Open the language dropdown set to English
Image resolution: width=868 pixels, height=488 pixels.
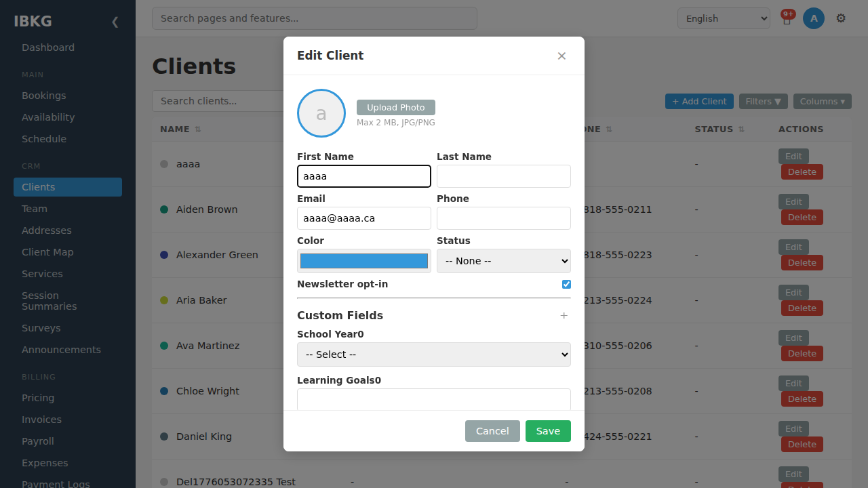[x=724, y=18]
